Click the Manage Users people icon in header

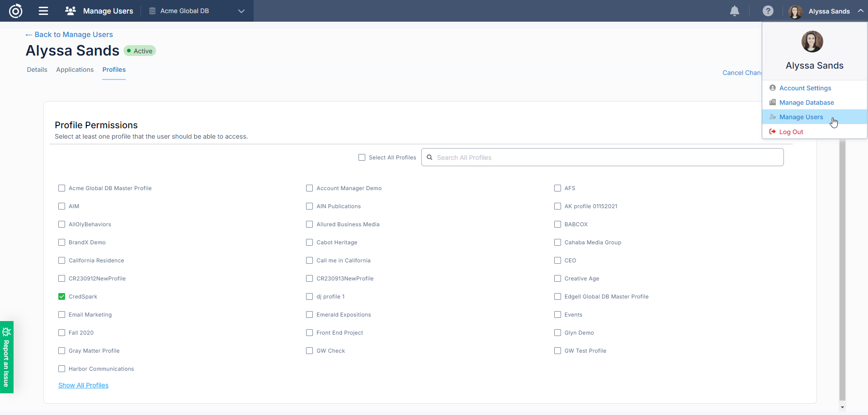[x=71, y=11]
